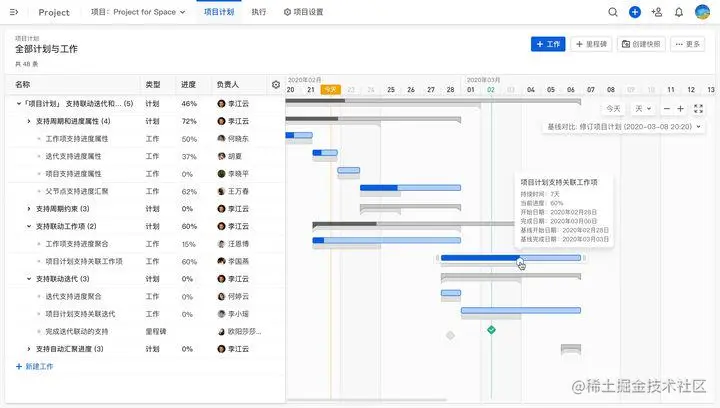Click avatar of 王万春
This screenshot has height=408, width=720.
point(221,191)
